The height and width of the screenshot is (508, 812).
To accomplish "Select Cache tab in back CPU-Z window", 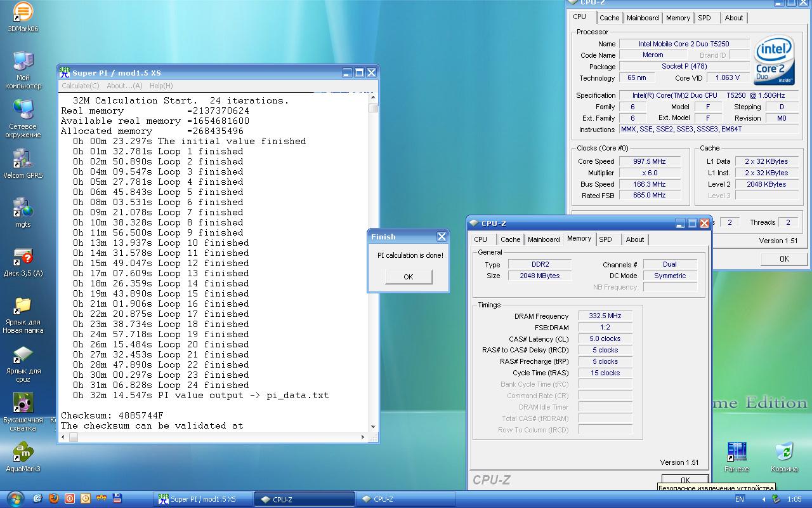I will point(609,18).
